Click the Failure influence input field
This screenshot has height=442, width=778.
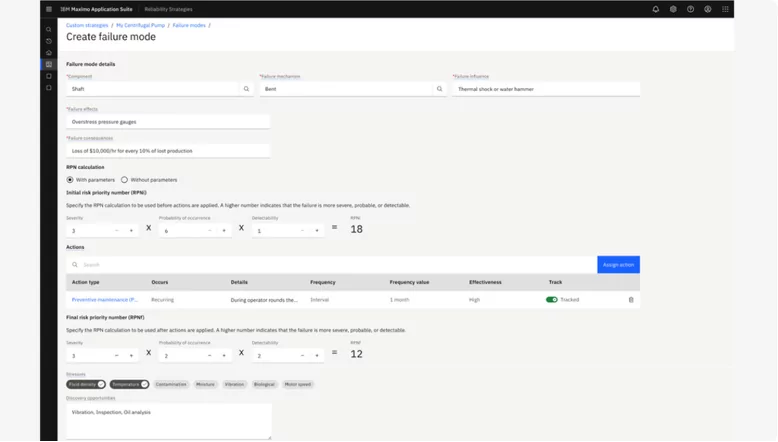tap(546, 89)
